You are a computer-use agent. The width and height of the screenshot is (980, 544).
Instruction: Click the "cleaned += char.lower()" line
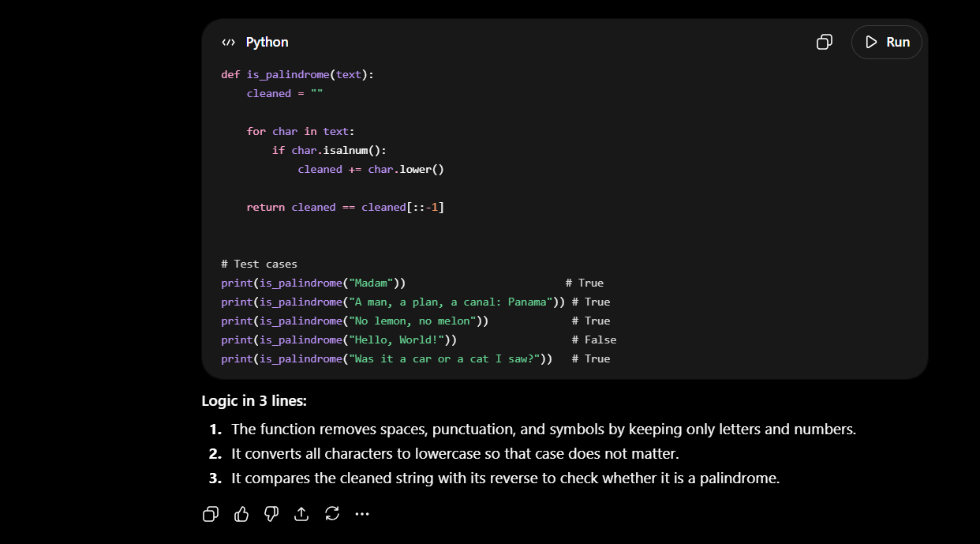point(371,169)
